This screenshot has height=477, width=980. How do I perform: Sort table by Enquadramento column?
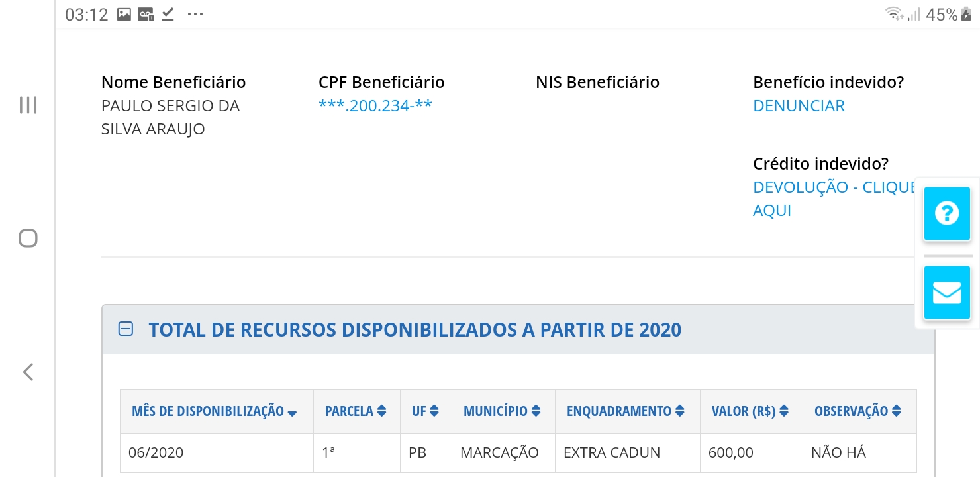625,411
